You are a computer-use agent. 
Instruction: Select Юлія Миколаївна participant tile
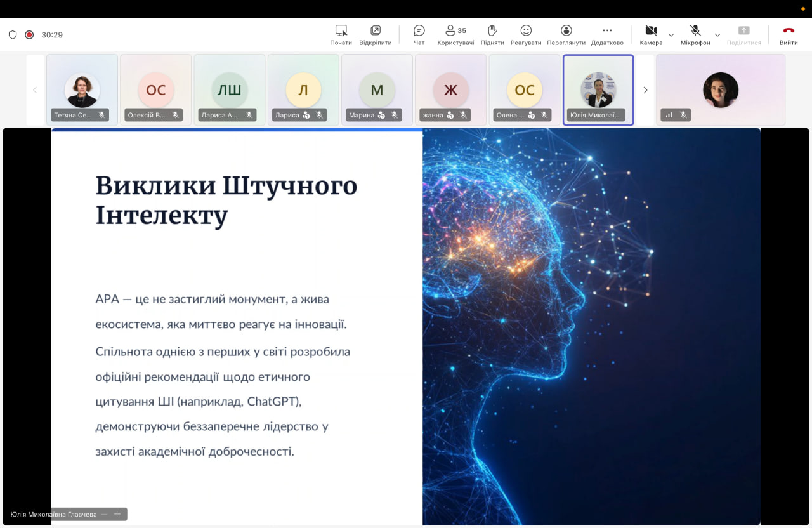point(598,89)
